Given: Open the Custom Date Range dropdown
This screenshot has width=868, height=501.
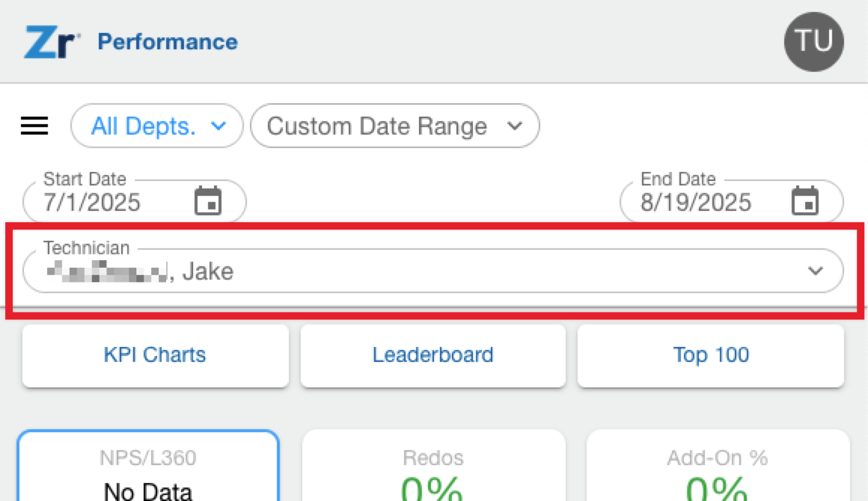Looking at the screenshot, I should coord(394,126).
